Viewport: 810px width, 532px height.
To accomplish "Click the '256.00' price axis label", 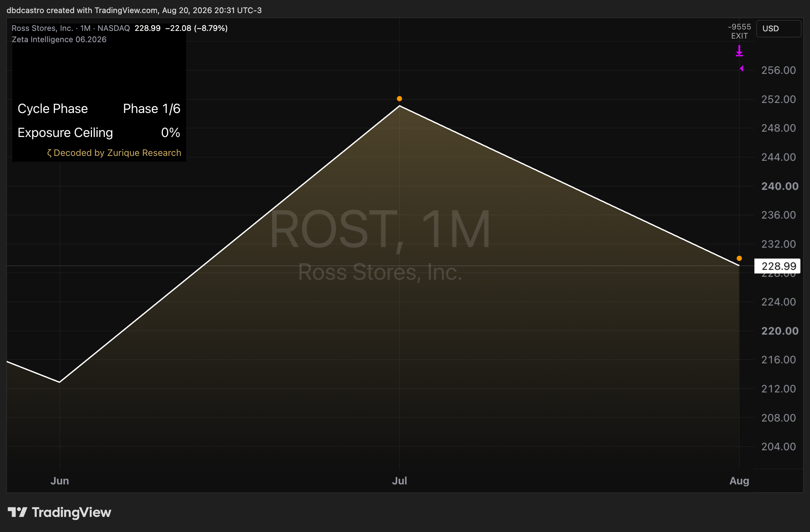I will click(x=778, y=70).
